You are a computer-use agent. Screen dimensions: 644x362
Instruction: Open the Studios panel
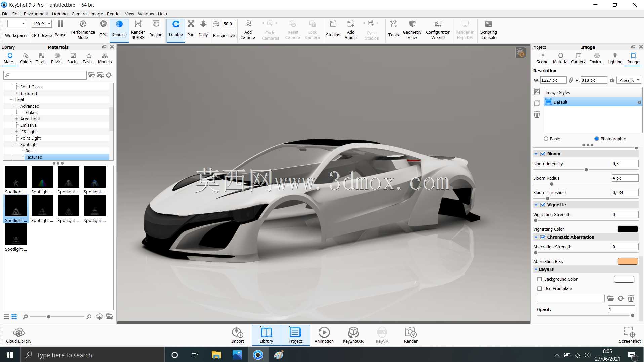(x=333, y=29)
